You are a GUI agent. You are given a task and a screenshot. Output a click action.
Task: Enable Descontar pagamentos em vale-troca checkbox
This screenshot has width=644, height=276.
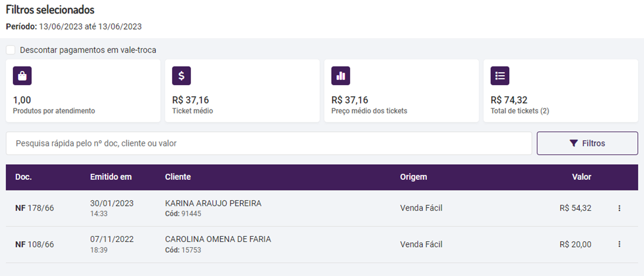11,50
